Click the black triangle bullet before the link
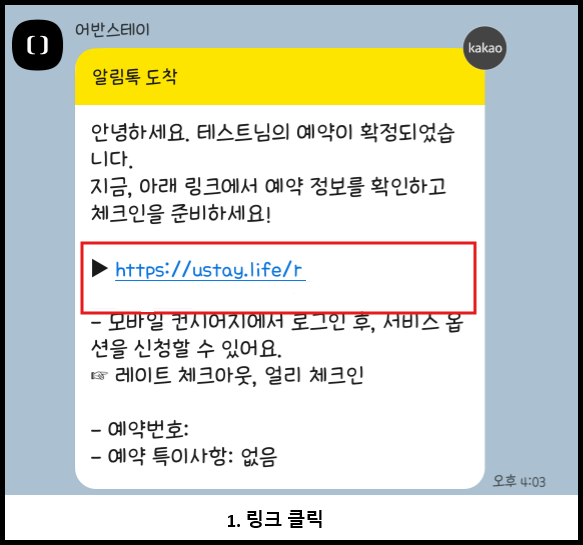The image size is (583, 545). [x=99, y=268]
